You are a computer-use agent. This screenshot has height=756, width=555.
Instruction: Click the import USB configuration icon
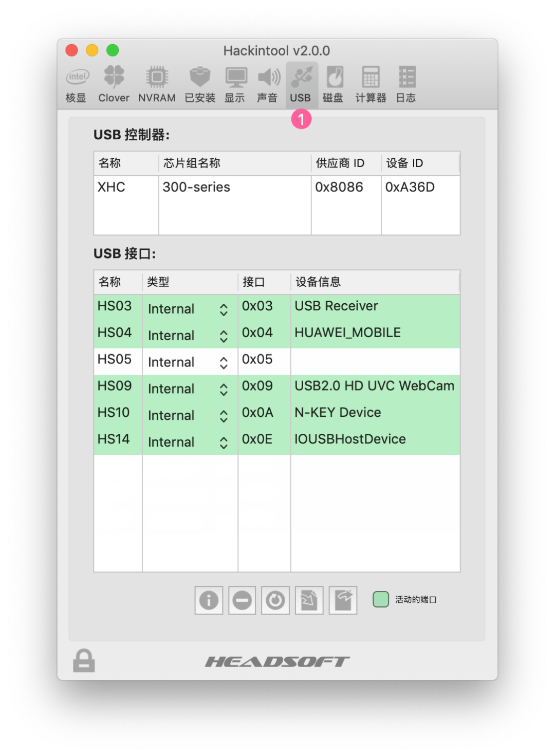tap(308, 600)
